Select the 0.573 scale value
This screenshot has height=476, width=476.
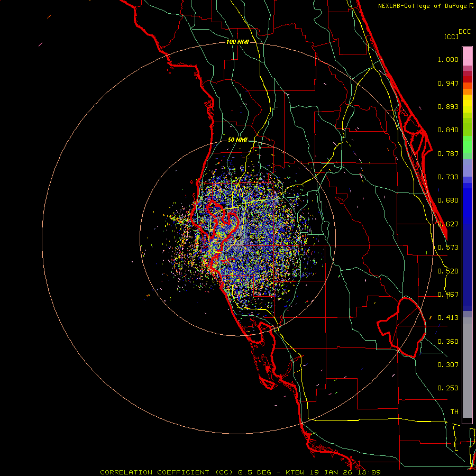pos(448,248)
